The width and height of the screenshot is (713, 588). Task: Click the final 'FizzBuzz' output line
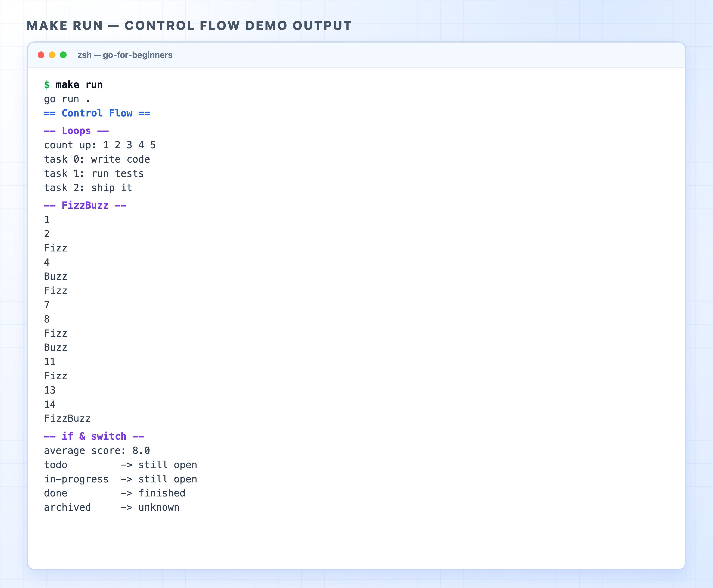click(x=68, y=419)
